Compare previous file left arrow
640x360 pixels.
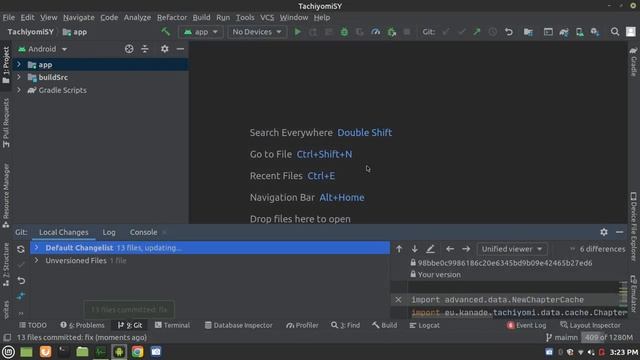[x=450, y=249]
